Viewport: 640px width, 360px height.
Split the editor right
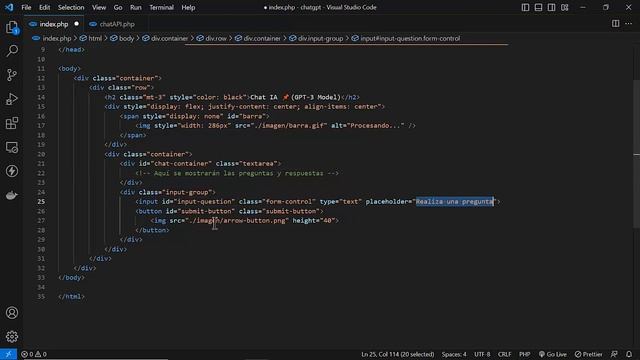615,24
